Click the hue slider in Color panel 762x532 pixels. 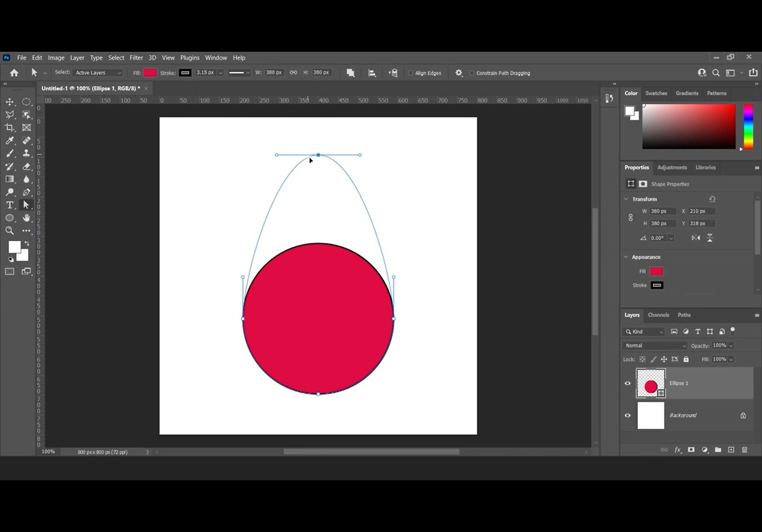[x=748, y=126]
